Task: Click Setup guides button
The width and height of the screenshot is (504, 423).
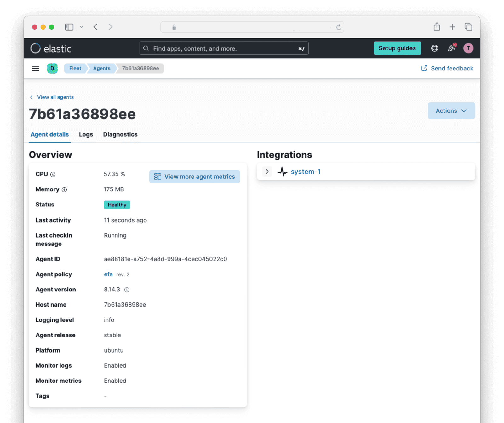Action: 397,48
